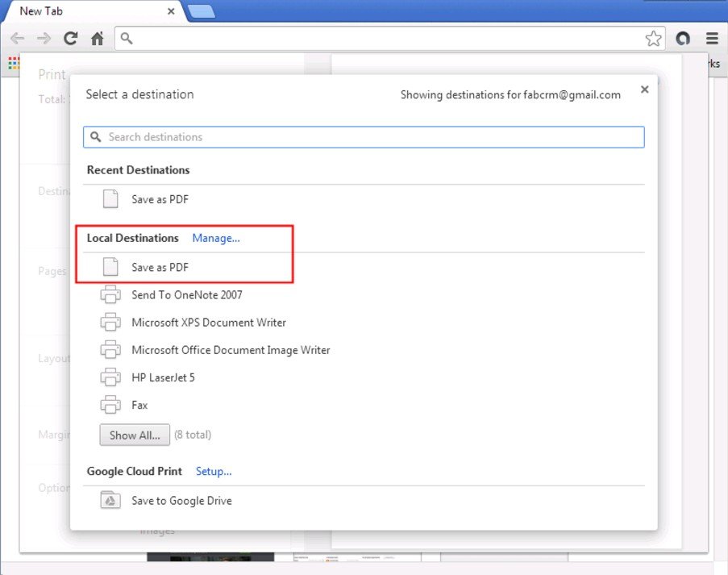Reload the page with the refresh icon
This screenshot has width=728, height=575.
point(71,38)
